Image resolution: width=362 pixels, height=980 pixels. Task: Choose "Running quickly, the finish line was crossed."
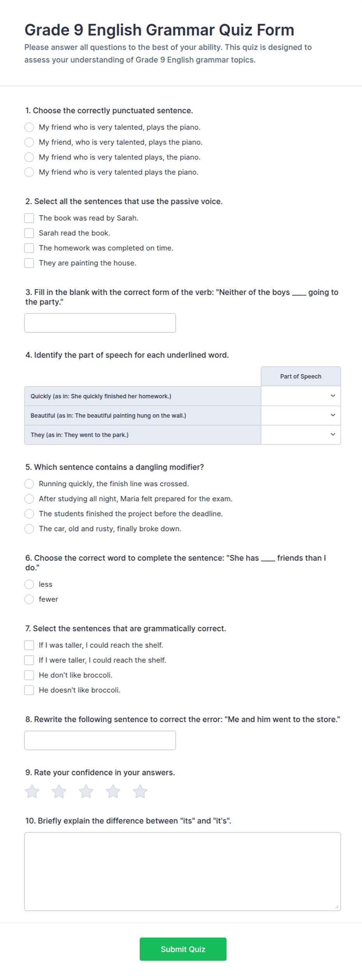click(29, 484)
